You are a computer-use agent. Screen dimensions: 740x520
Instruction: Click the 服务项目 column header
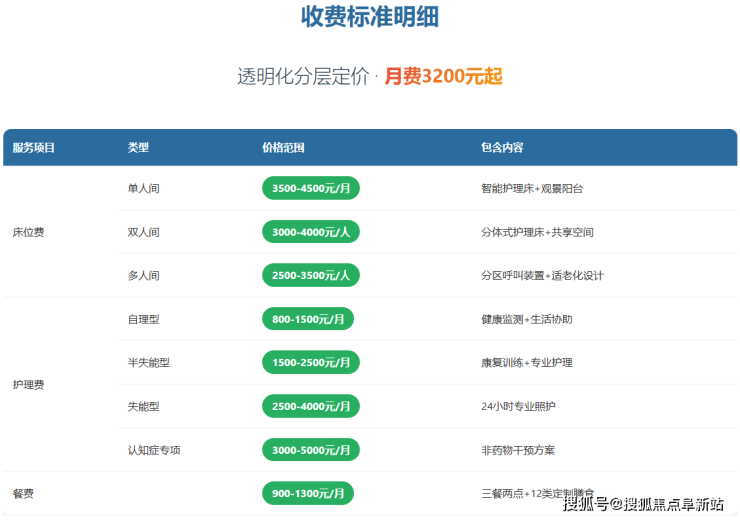click(x=34, y=148)
